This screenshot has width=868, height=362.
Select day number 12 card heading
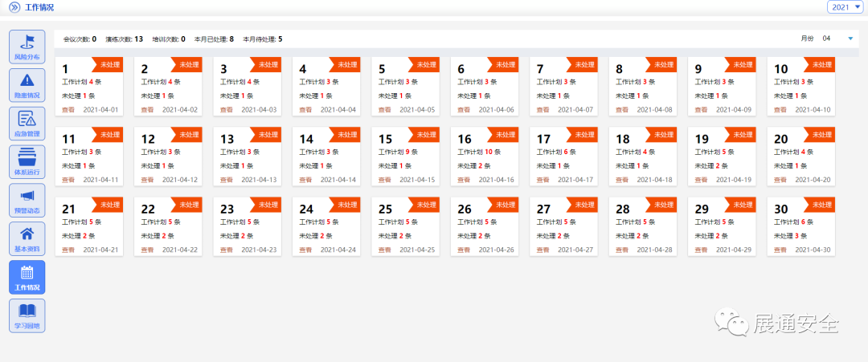tap(148, 140)
